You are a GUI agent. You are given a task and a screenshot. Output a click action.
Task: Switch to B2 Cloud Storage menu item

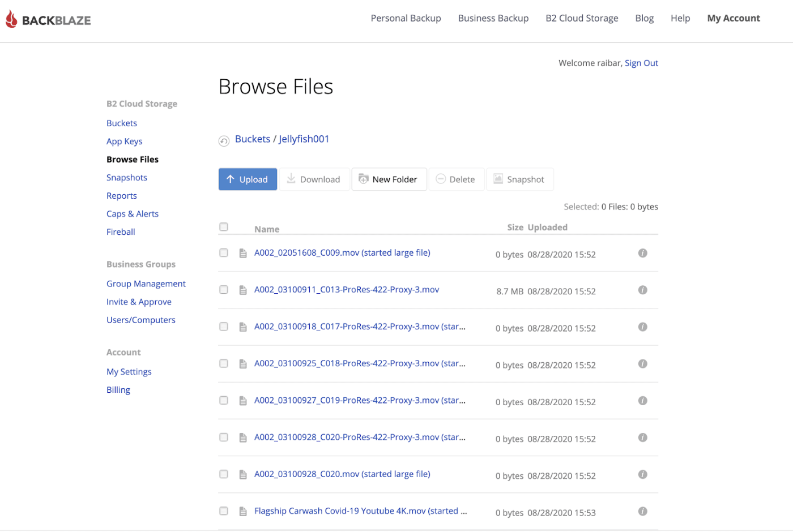[582, 18]
